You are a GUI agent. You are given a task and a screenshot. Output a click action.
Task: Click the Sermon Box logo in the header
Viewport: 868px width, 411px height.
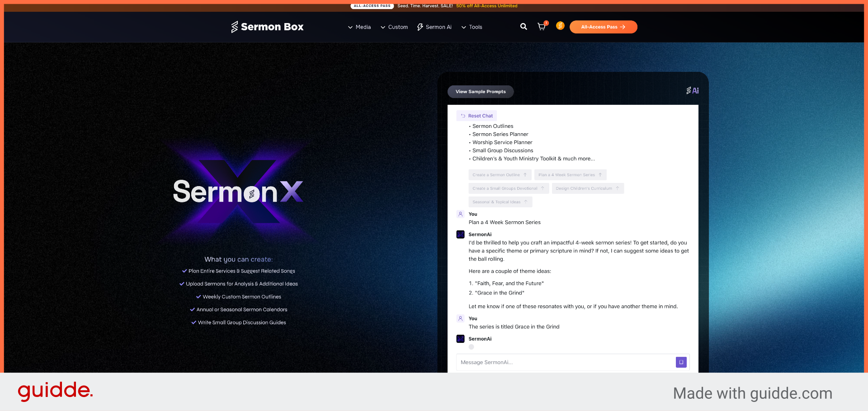click(x=267, y=27)
